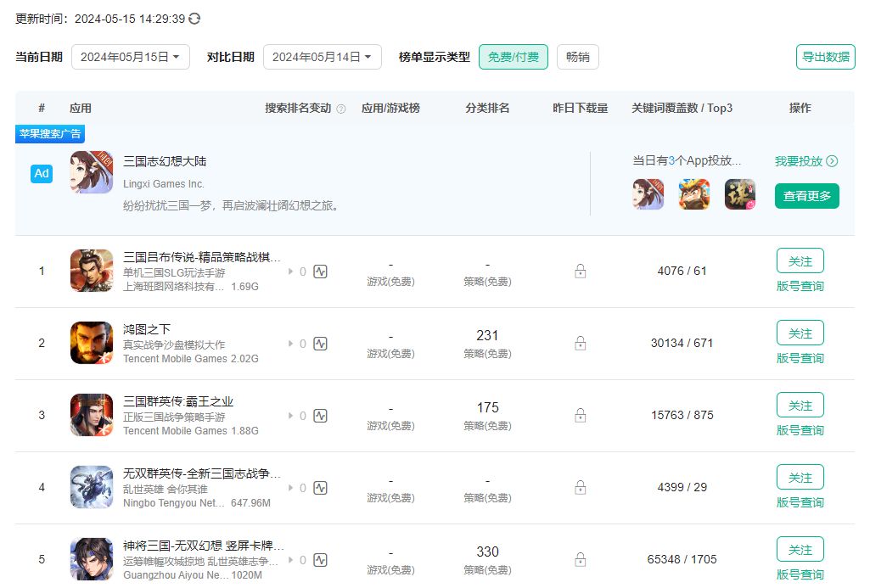Image resolution: width=870 pixels, height=588 pixels.
Task: Open the 对比日期 date dropdown
Action: click(322, 56)
